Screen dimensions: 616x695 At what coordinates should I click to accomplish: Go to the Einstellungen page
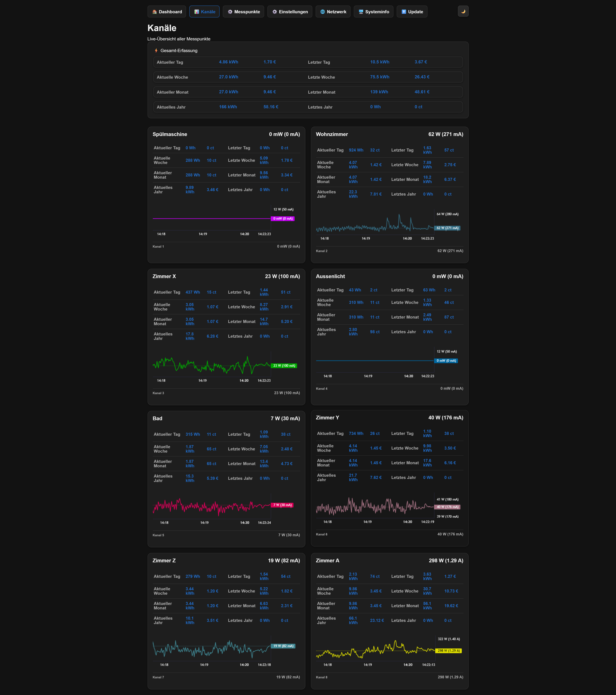[293, 11]
